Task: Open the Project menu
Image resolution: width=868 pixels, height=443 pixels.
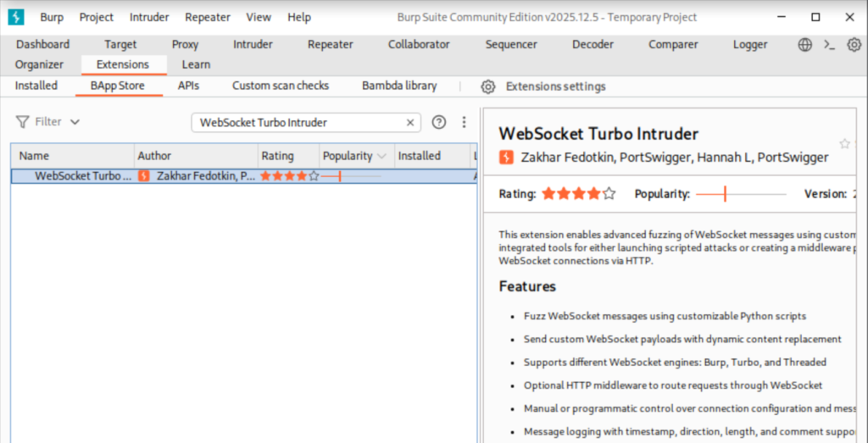Action: (x=97, y=17)
